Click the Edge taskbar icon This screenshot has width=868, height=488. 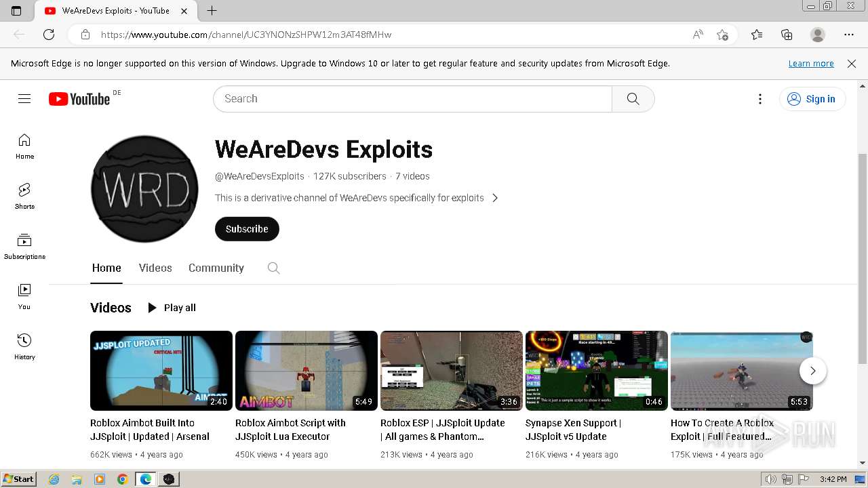pos(145,479)
